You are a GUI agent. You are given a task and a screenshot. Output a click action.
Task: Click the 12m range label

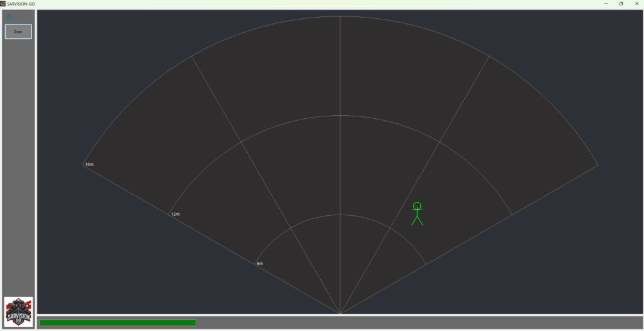(175, 215)
